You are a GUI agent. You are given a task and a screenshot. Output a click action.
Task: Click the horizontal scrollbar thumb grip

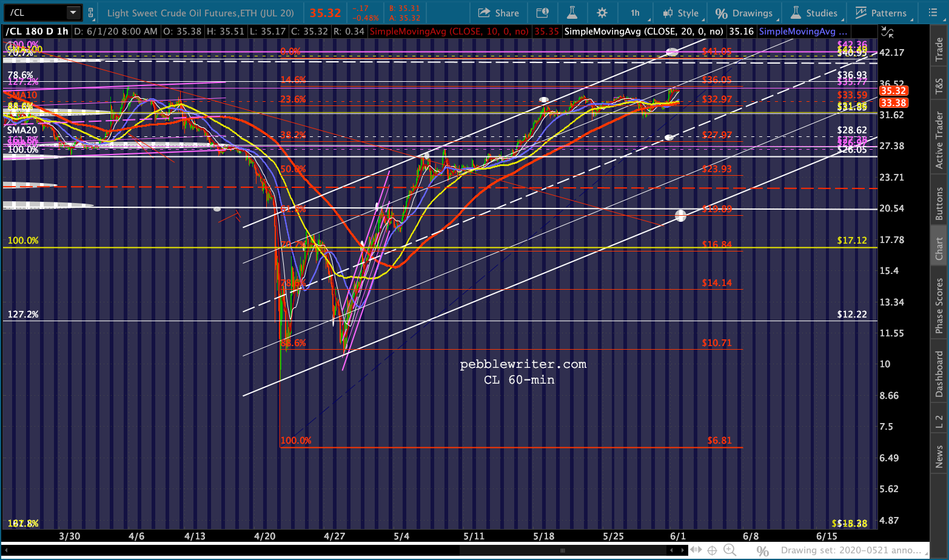click(563, 550)
